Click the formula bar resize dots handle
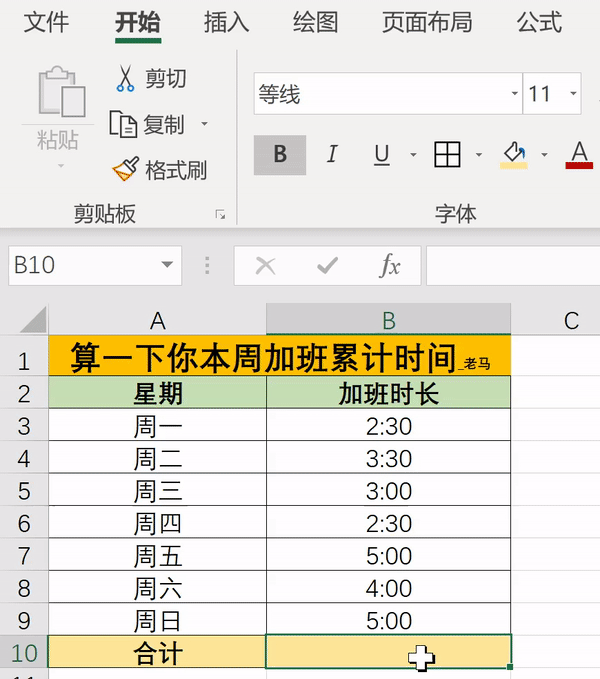Image resolution: width=600 pixels, height=679 pixels. [207, 265]
